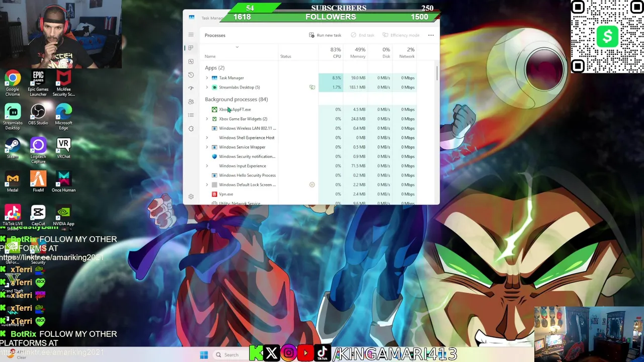Open the Performance page sidebar icon
Screen dimensions: 644x362
[191, 61]
